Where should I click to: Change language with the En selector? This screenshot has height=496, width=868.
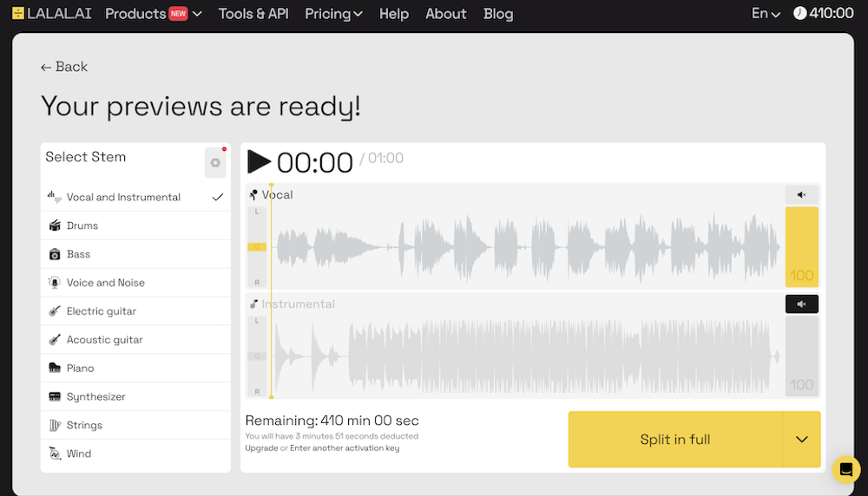point(766,13)
